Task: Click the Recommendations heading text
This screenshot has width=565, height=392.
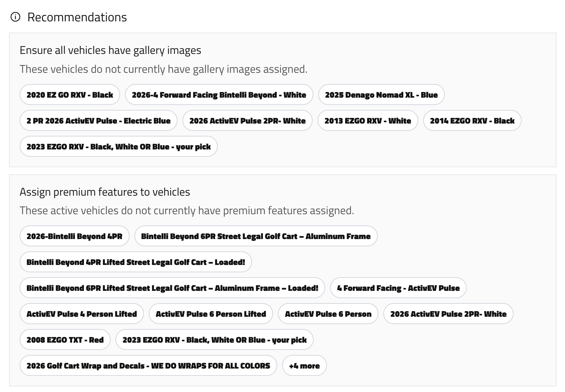Action: [x=77, y=17]
